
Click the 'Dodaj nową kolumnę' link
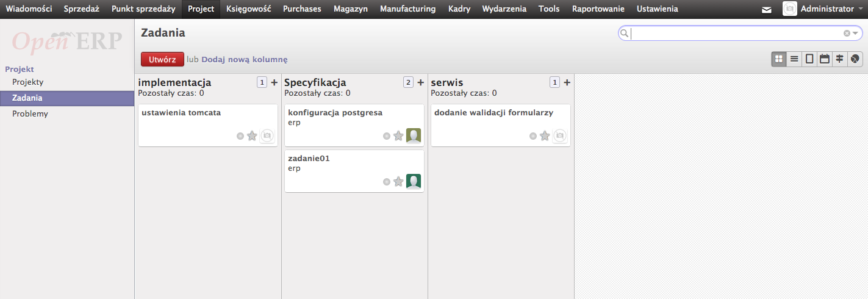pyautogui.click(x=244, y=59)
